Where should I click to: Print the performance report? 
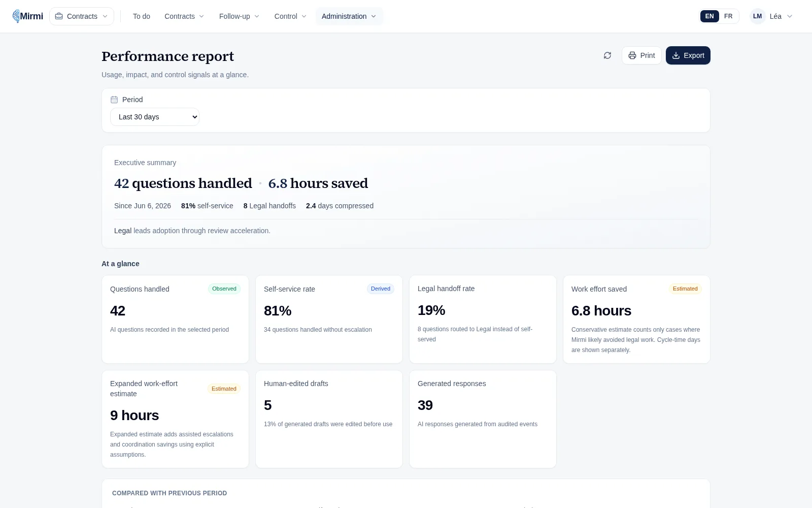coord(641,55)
